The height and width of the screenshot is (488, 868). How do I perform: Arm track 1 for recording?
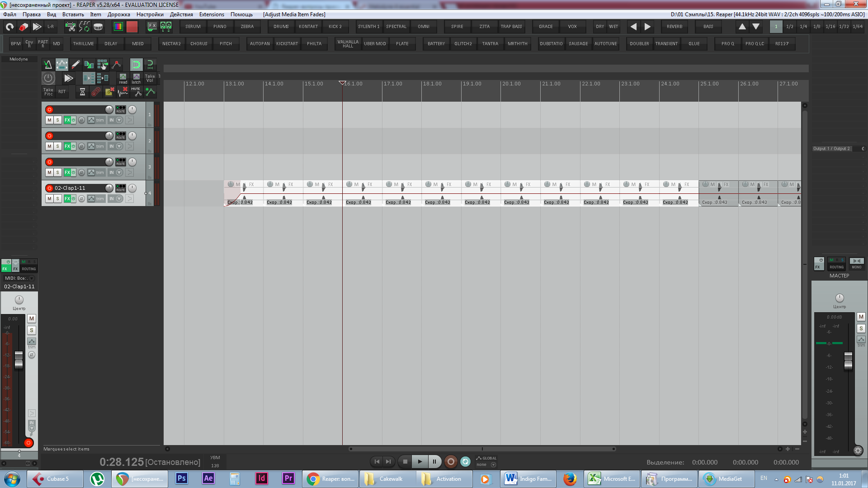[50, 110]
